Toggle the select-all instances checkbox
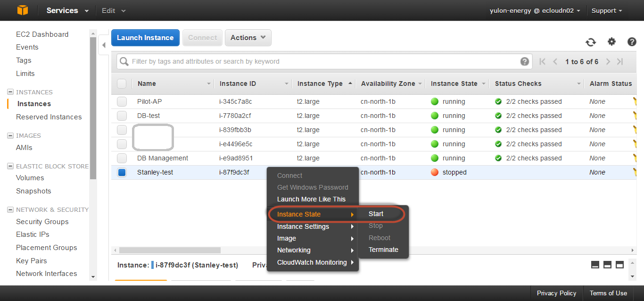The width and height of the screenshot is (644, 301). coord(122,84)
